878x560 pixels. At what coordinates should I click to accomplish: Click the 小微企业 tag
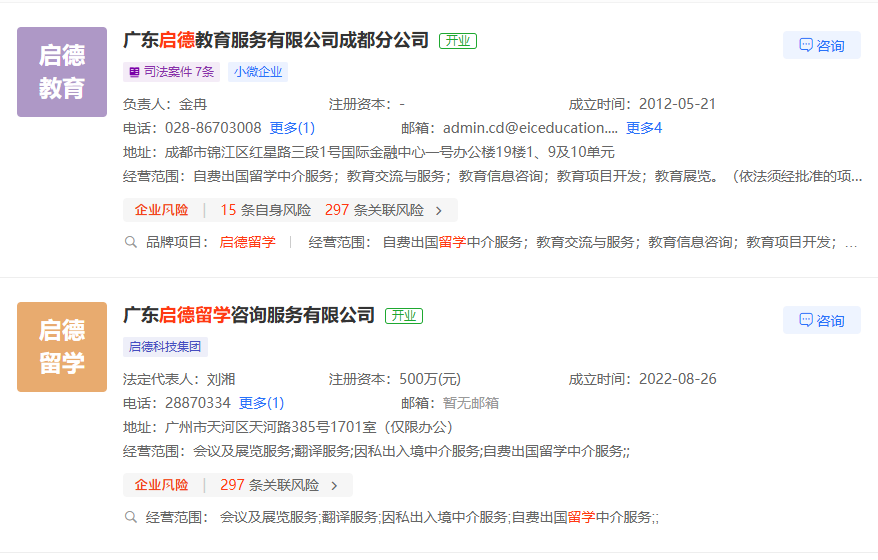point(258,72)
